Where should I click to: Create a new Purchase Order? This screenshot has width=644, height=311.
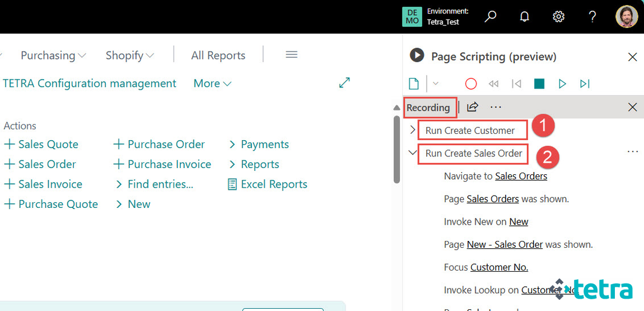point(158,144)
